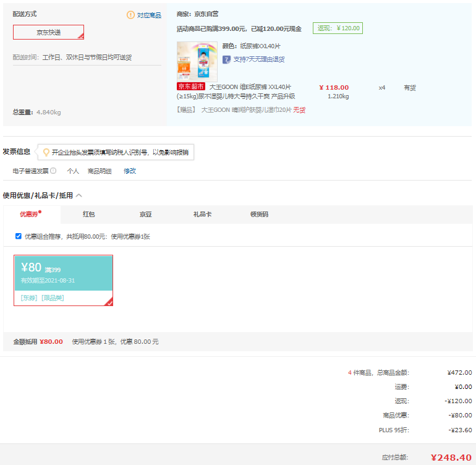This screenshot has width=476, height=465.
Task: Click the 无货 red status on gift
Action: point(299,110)
